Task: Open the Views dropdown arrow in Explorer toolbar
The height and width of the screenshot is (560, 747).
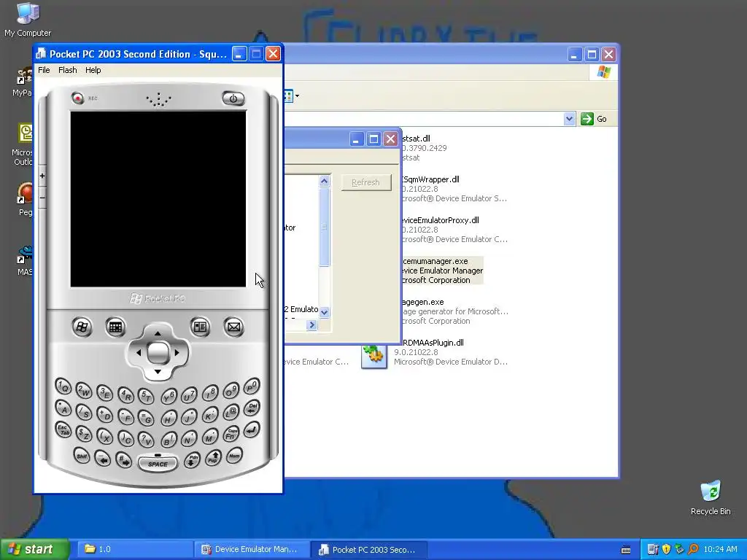Action: (298, 96)
